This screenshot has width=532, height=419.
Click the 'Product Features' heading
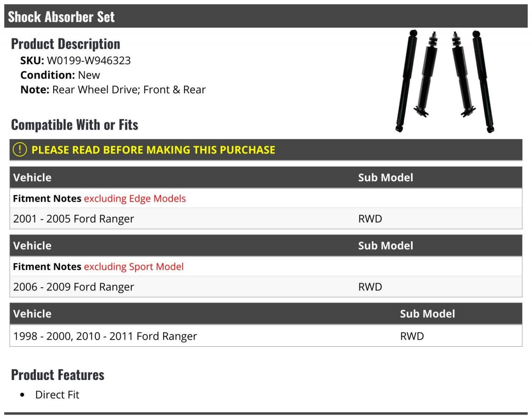click(x=58, y=375)
